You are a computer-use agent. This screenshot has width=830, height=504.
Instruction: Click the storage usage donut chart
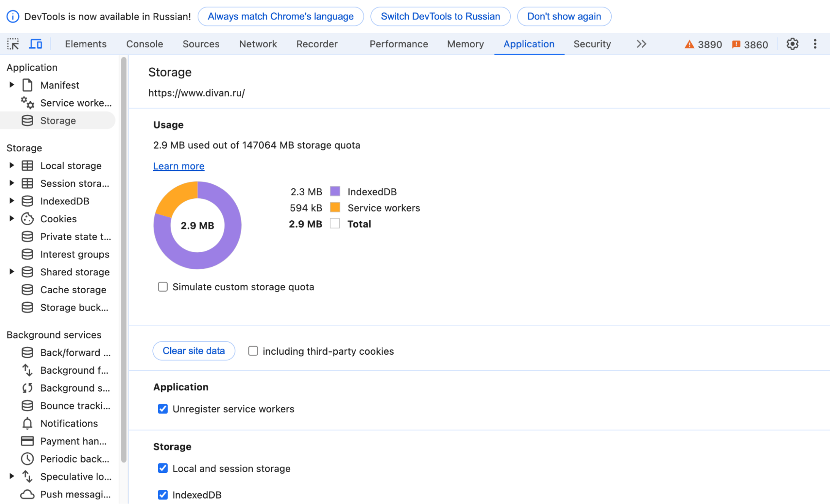(x=198, y=225)
